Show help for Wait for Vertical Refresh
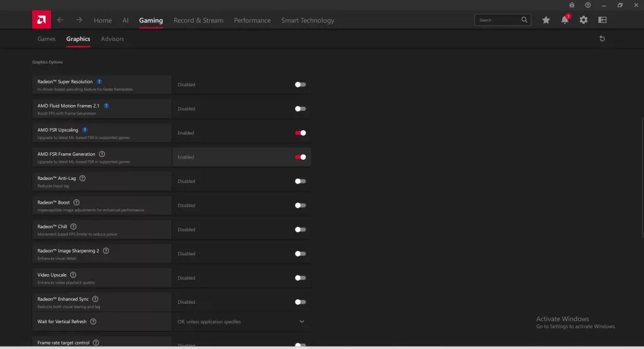 [93, 321]
